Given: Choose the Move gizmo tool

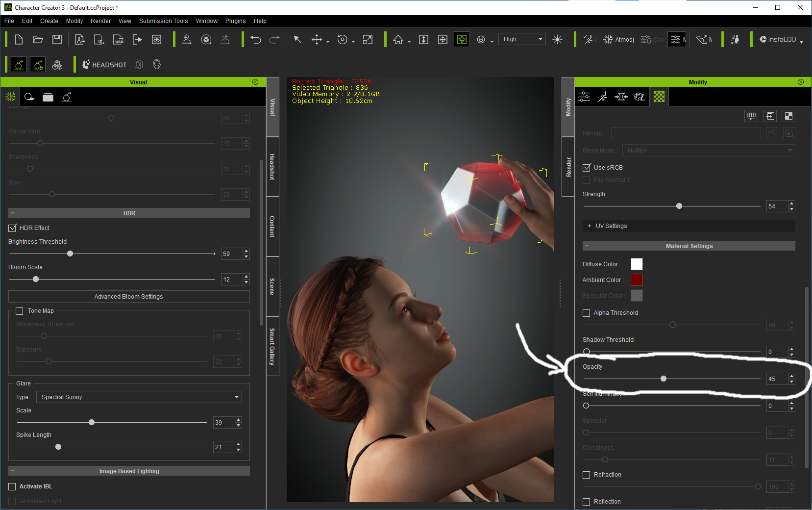Looking at the screenshot, I should tap(317, 40).
